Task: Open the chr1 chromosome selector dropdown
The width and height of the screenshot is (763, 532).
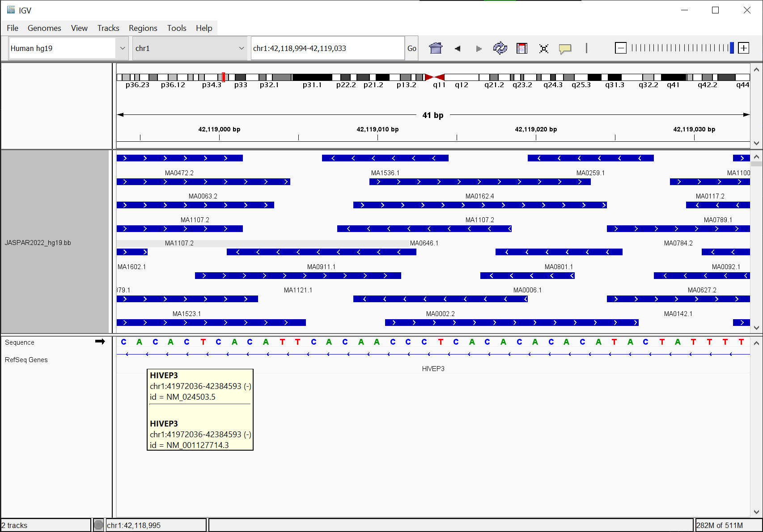Action: (x=242, y=48)
